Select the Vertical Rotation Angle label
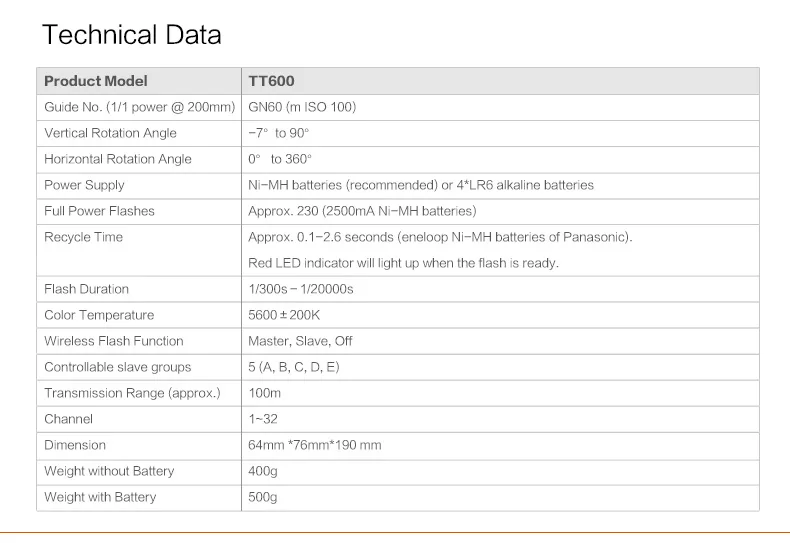This screenshot has width=790, height=543. pyautogui.click(x=110, y=133)
